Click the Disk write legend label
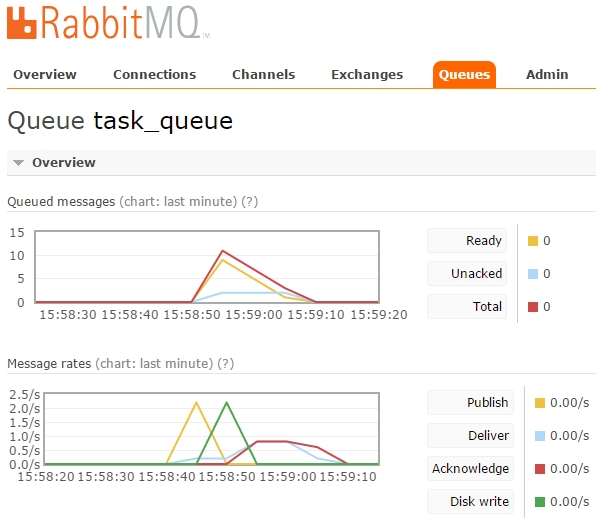596x520 pixels. [x=471, y=501]
